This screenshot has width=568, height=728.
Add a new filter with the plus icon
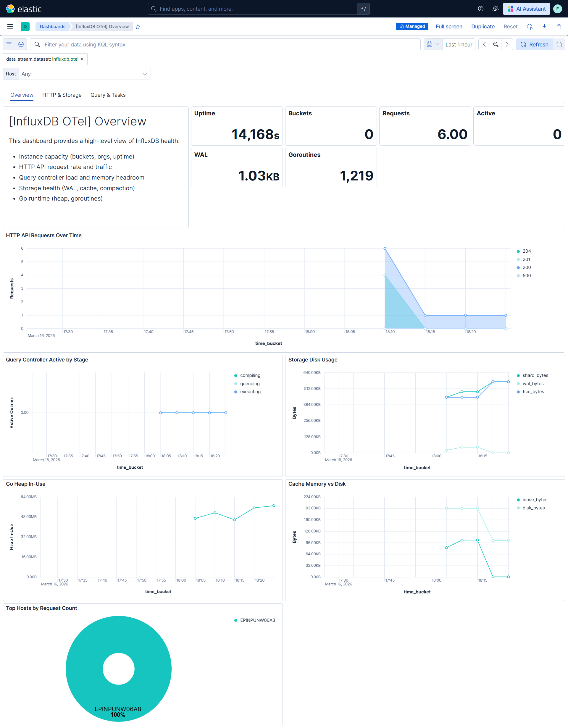[21, 44]
